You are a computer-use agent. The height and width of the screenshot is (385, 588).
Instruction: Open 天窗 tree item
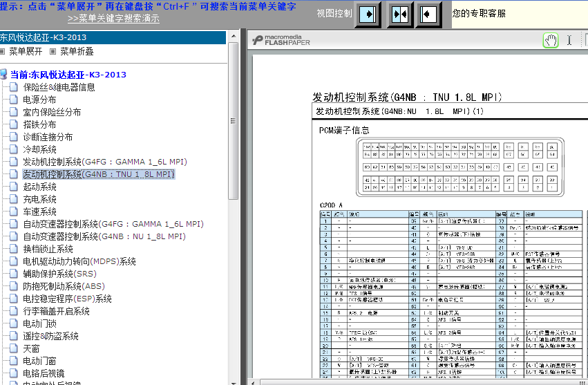point(31,348)
